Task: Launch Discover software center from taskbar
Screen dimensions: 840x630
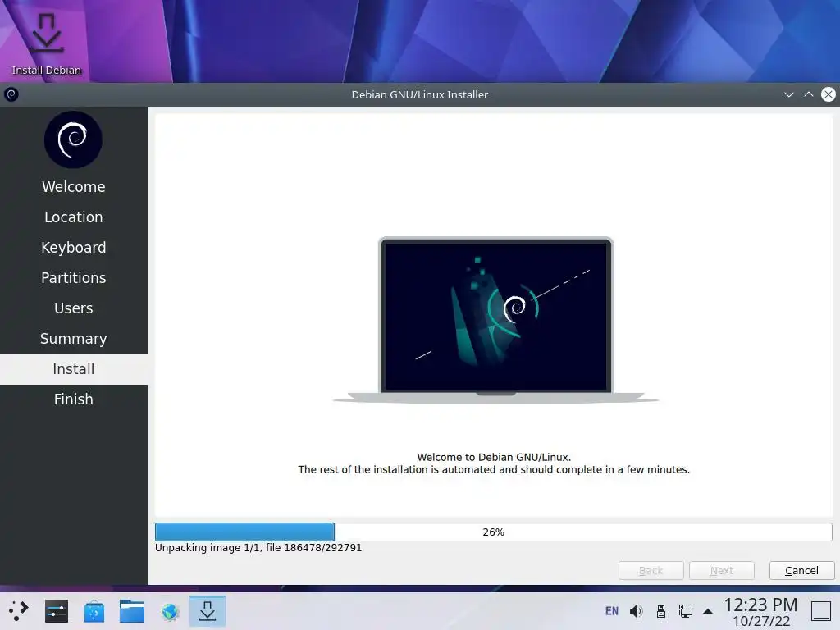Action: coord(94,611)
